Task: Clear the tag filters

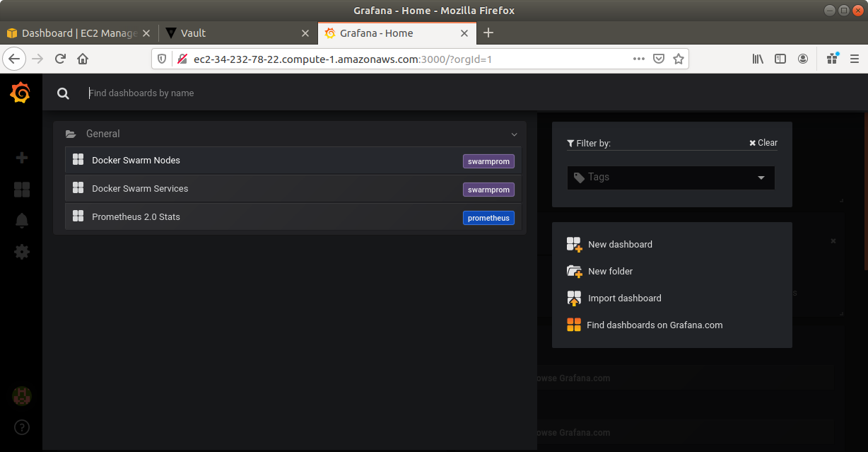Action: coord(763,143)
